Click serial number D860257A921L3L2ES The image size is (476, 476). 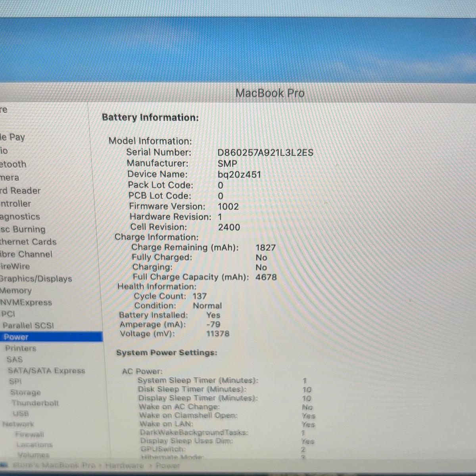coord(265,153)
